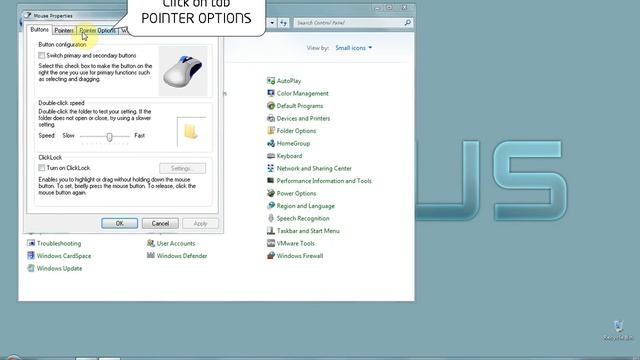This screenshot has width=640, height=360.
Task: Open Network and Sharing Center icon
Action: point(271,168)
